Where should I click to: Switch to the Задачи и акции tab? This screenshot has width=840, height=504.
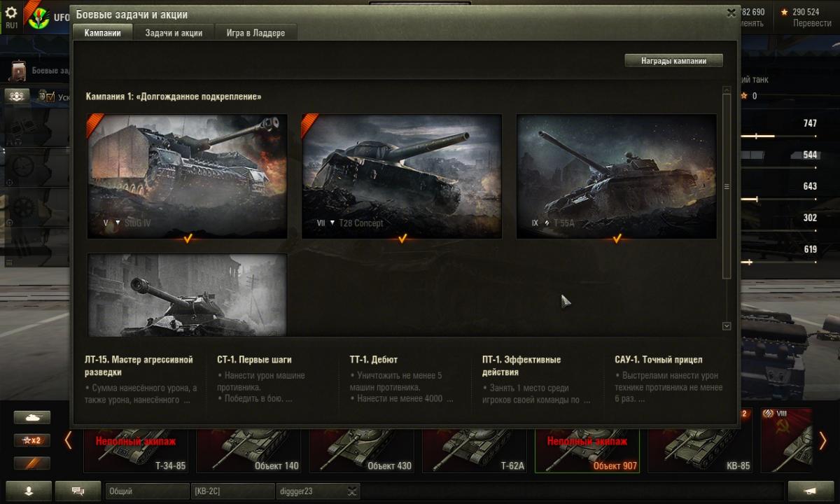pos(174,33)
